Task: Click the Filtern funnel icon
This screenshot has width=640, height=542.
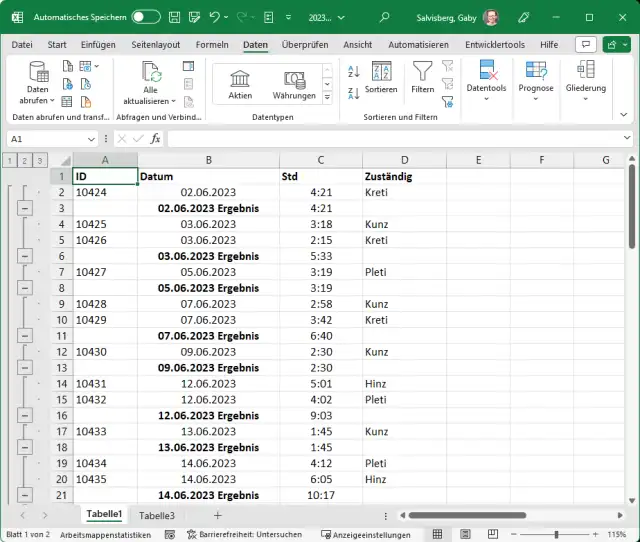Action: click(x=423, y=71)
